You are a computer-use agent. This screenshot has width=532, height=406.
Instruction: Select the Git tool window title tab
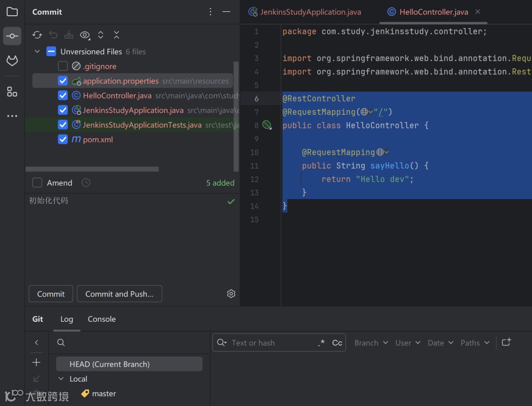pyautogui.click(x=37, y=319)
